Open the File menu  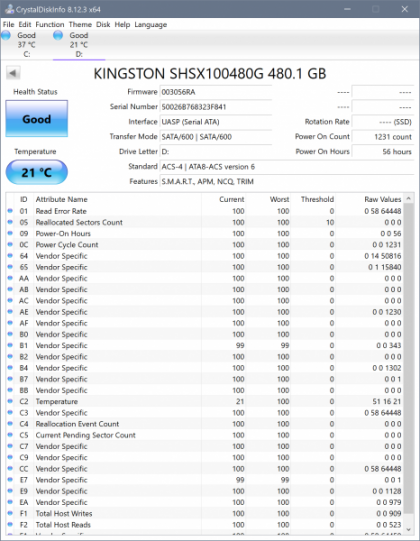[x=9, y=24]
